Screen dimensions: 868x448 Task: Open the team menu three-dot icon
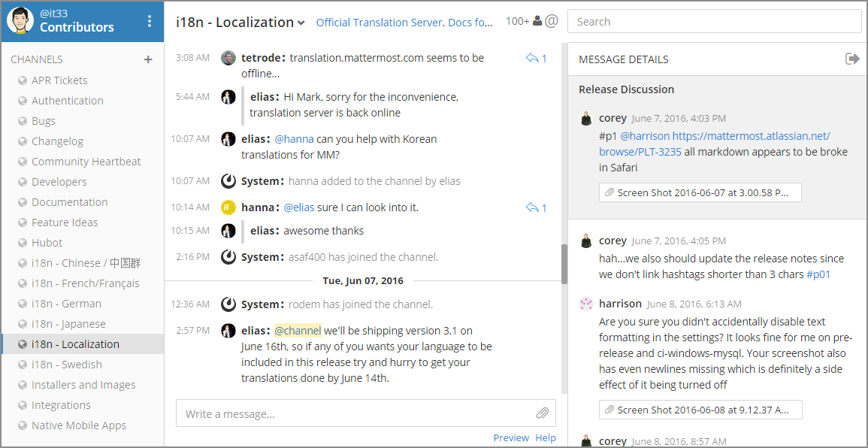click(x=149, y=21)
